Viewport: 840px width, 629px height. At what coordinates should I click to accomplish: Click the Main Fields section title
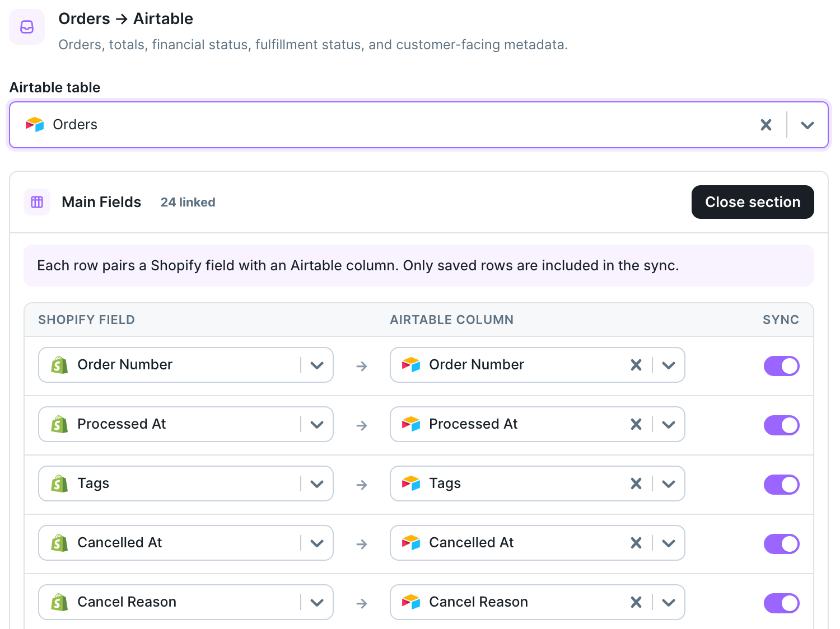point(101,202)
